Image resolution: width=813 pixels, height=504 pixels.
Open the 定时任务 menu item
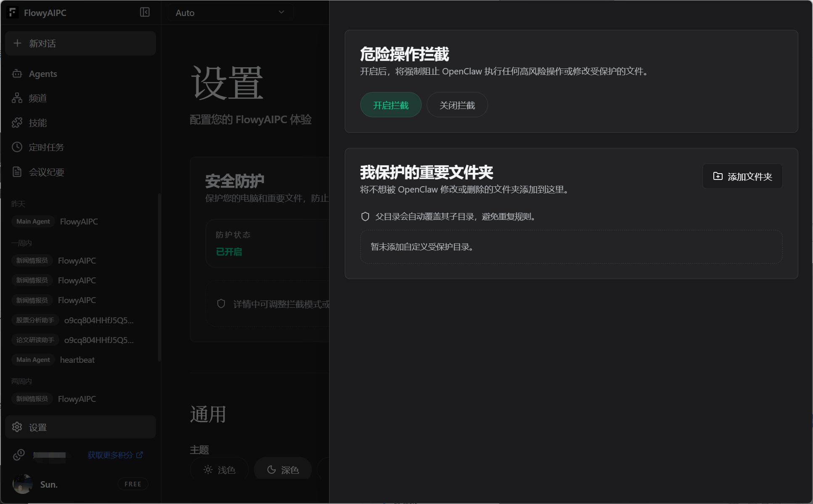pyautogui.click(x=80, y=147)
